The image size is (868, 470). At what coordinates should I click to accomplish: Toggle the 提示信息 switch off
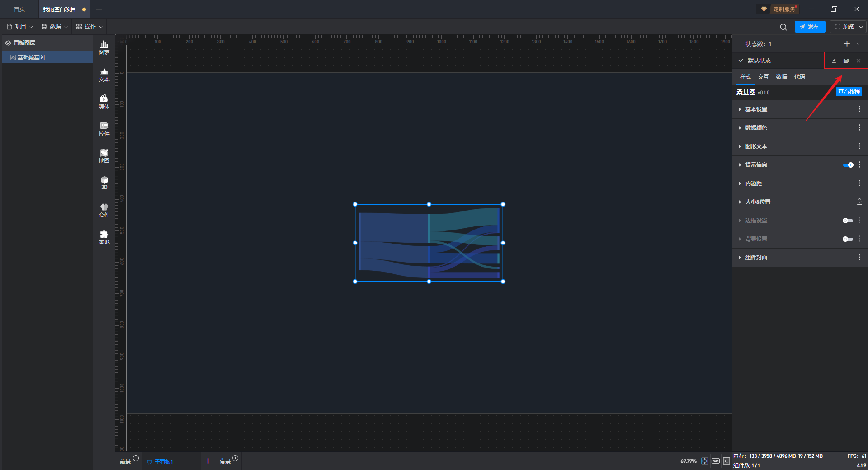point(848,165)
